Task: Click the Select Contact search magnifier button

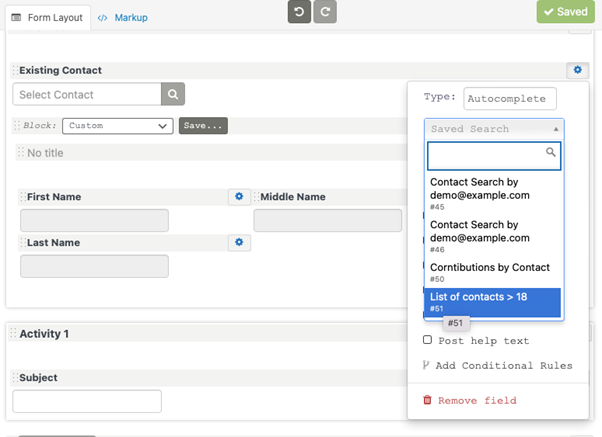Action: pos(173,94)
